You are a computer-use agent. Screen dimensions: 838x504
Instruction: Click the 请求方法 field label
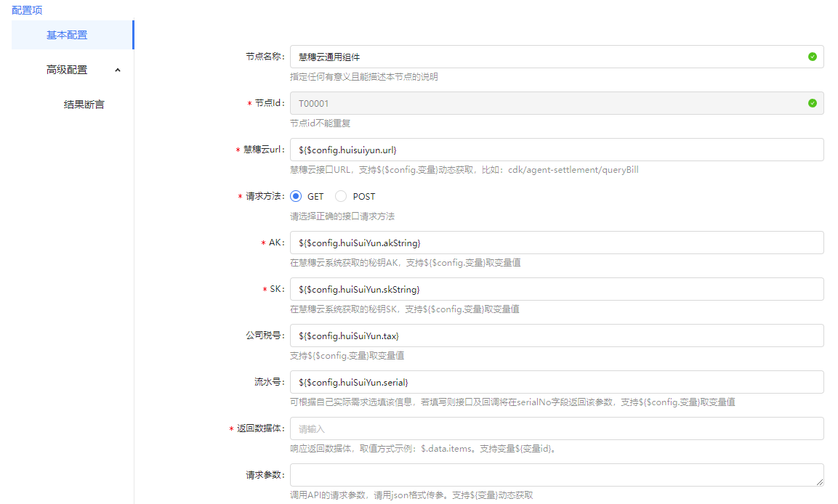tap(265, 197)
